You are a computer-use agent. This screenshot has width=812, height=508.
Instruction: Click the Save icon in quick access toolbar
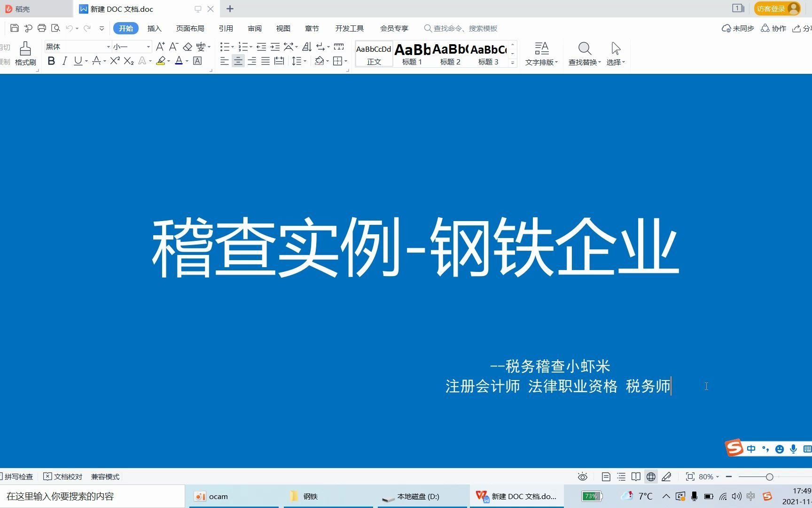click(14, 28)
